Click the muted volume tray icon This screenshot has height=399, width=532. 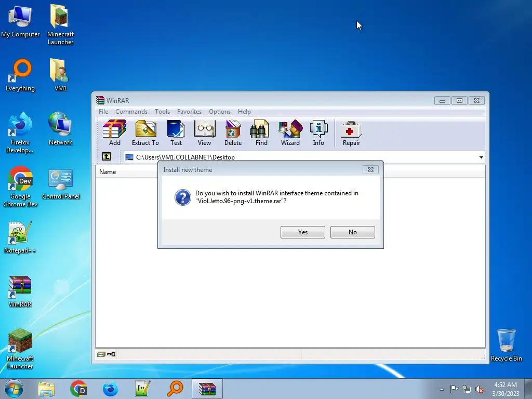point(480,389)
